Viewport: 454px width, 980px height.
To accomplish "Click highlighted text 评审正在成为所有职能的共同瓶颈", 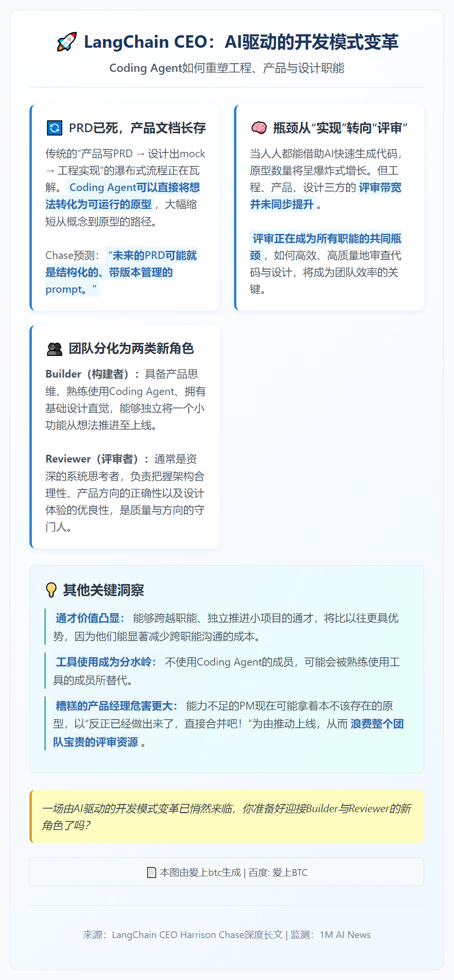I will pos(326,247).
